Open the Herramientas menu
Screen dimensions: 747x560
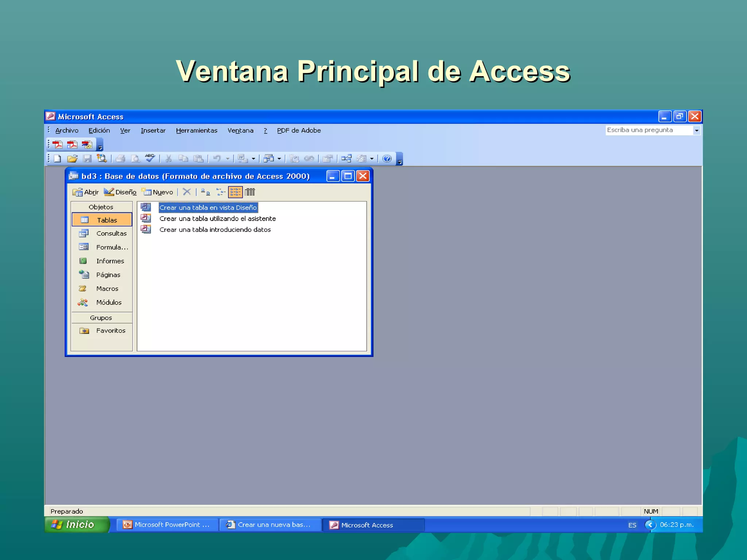[197, 131]
